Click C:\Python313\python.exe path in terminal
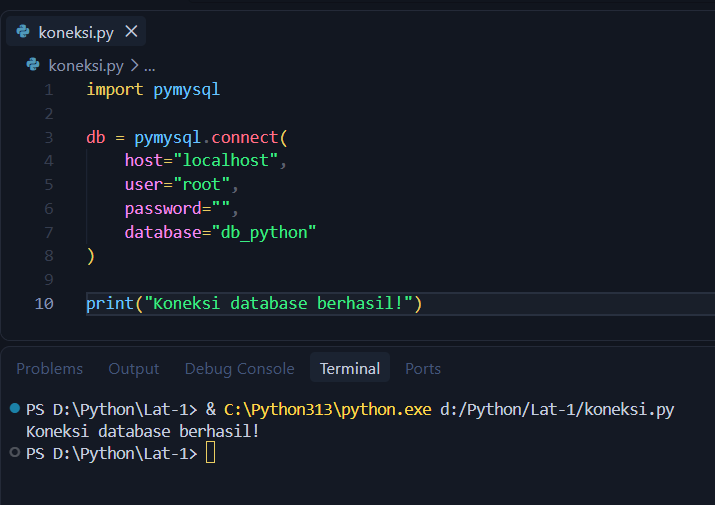The width and height of the screenshot is (715, 505). tap(327, 409)
